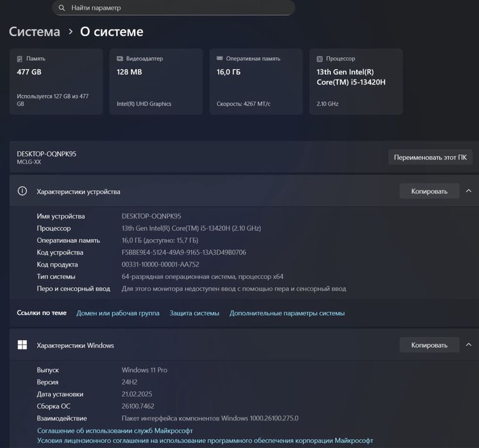Screen dimensions: 479x448
Task: Copy the Windows specifications with 'Копировать'
Action: pyautogui.click(x=429, y=345)
